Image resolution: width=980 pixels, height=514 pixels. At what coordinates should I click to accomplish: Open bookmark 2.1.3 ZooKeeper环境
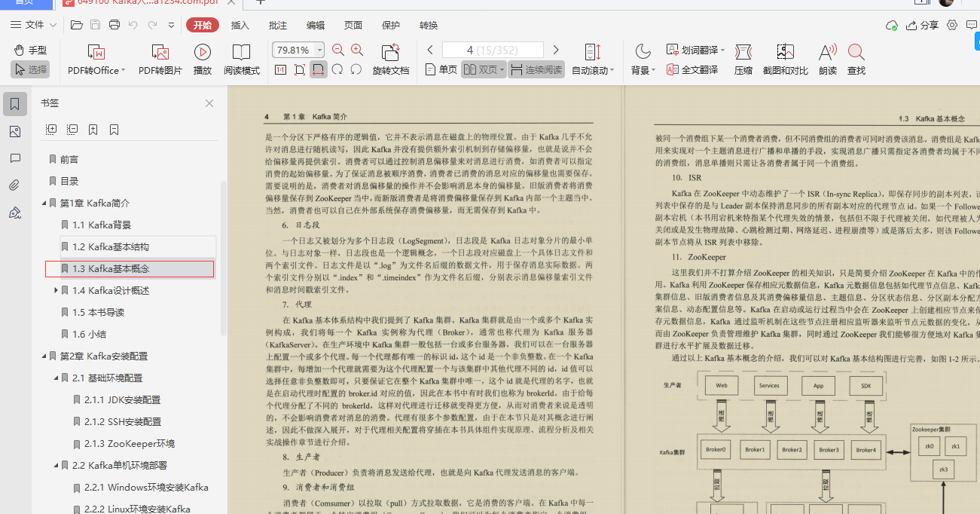[x=130, y=443]
